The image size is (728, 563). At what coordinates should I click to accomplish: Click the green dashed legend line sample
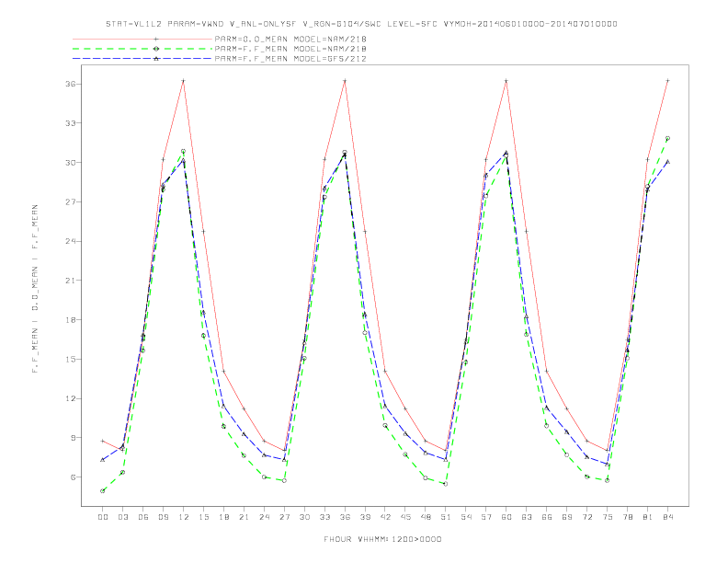tap(142, 49)
